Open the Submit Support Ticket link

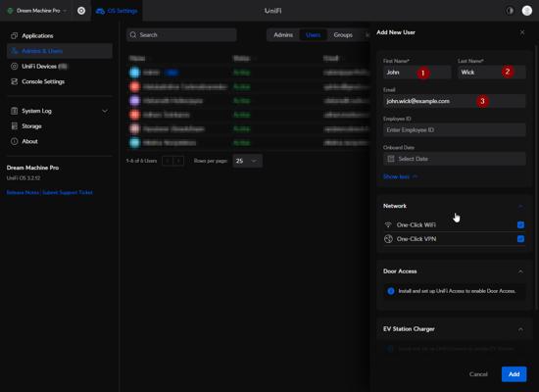point(68,192)
